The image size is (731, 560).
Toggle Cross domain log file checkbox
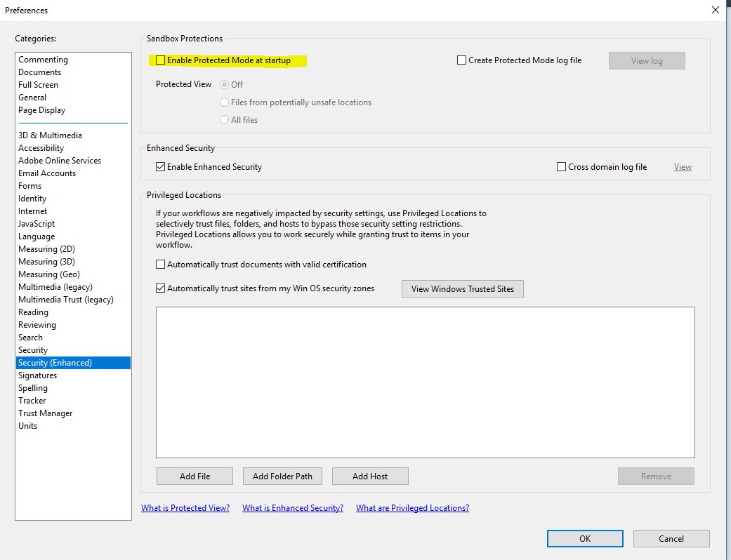pyautogui.click(x=561, y=167)
